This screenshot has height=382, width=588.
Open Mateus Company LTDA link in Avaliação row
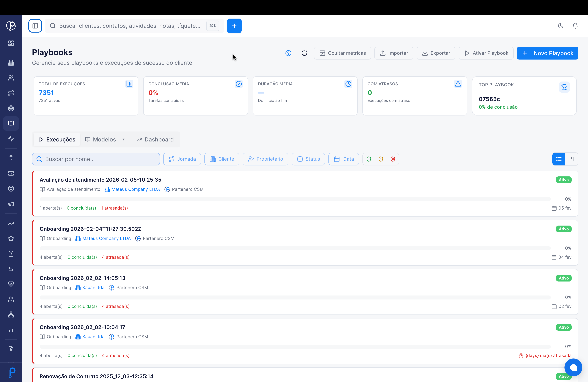[135, 189]
